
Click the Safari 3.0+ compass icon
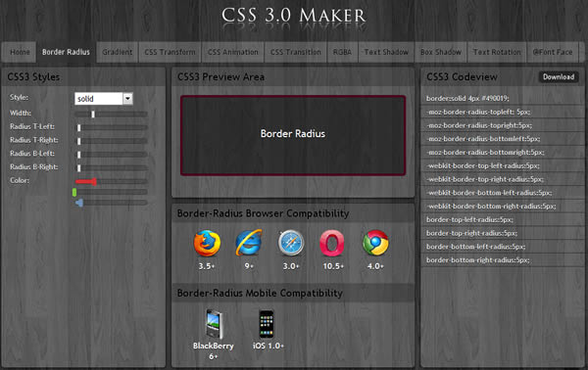[x=291, y=243]
